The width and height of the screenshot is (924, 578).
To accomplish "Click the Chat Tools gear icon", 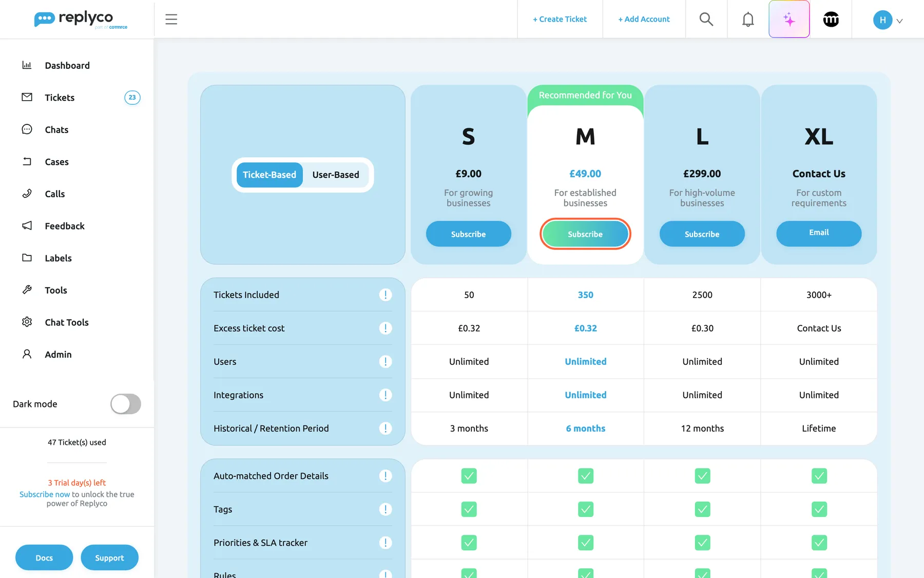I will (27, 322).
